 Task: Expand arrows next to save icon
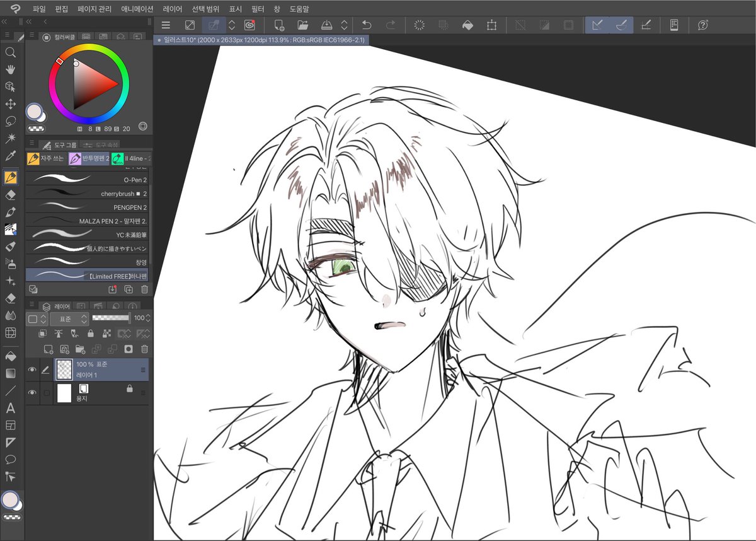point(344,25)
